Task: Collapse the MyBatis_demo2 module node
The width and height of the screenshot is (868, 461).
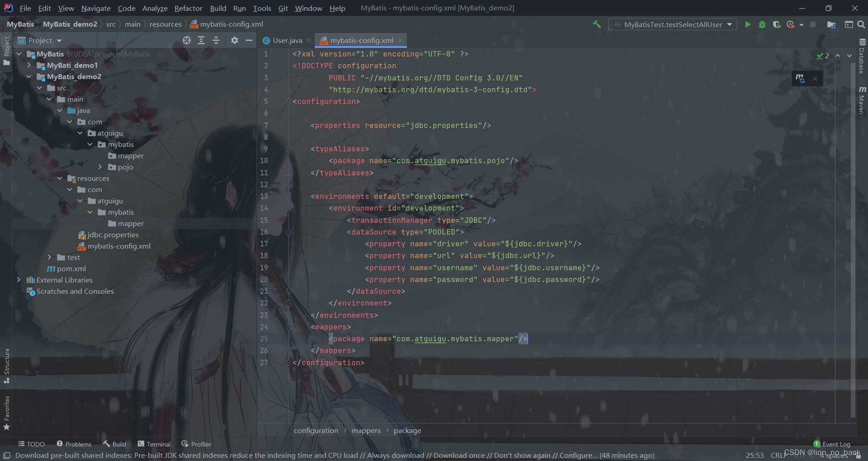Action: 29,76
